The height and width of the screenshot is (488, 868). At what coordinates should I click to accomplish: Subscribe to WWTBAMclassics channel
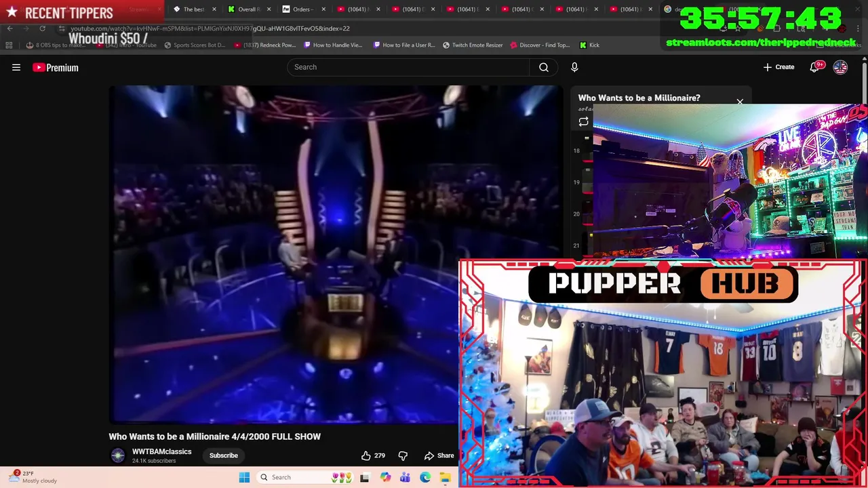click(x=223, y=455)
